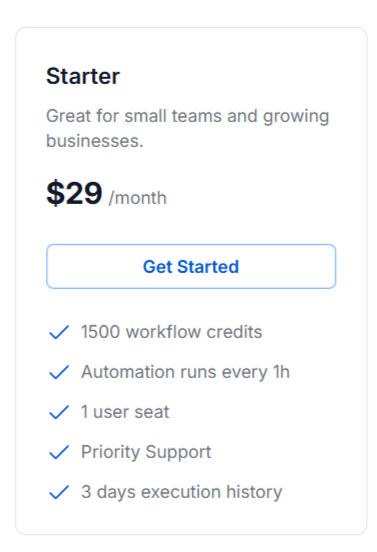Click the checkmark beside 3 days execution history
377x552 pixels.
point(59,492)
